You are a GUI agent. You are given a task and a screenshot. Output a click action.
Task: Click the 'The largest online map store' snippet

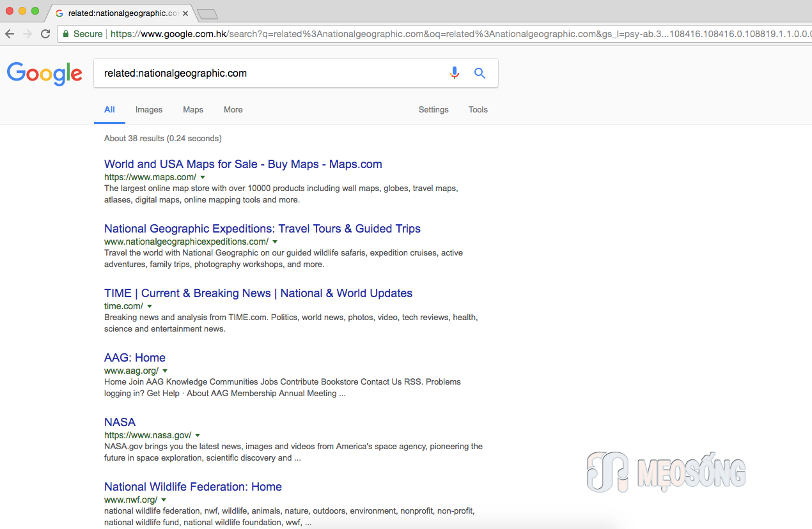pyautogui.click(x=281, y=194)
